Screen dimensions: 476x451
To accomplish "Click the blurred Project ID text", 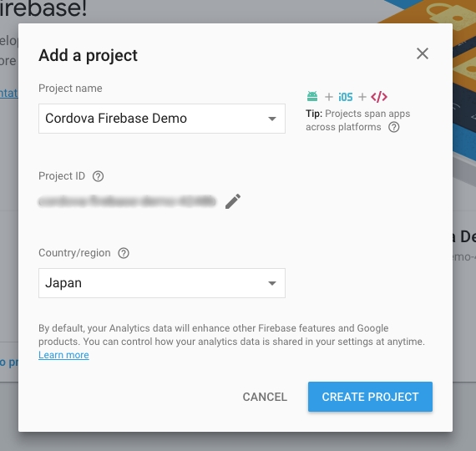I will click(x=127, y=201).
